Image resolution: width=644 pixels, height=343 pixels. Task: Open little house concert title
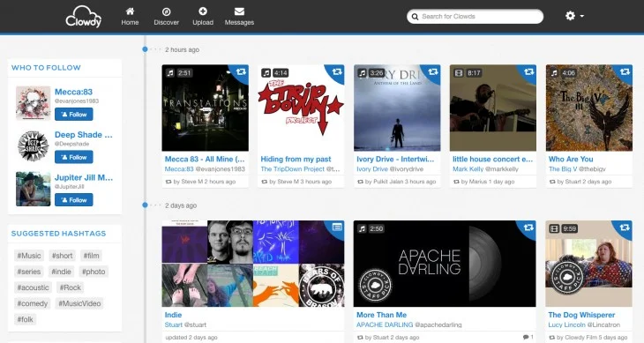pos(492,160)
